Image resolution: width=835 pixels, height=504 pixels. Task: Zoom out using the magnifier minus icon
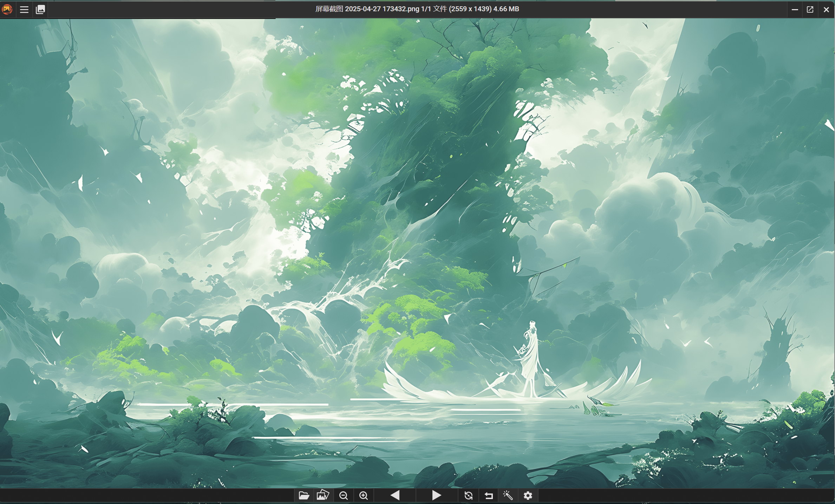pos(344,496)
